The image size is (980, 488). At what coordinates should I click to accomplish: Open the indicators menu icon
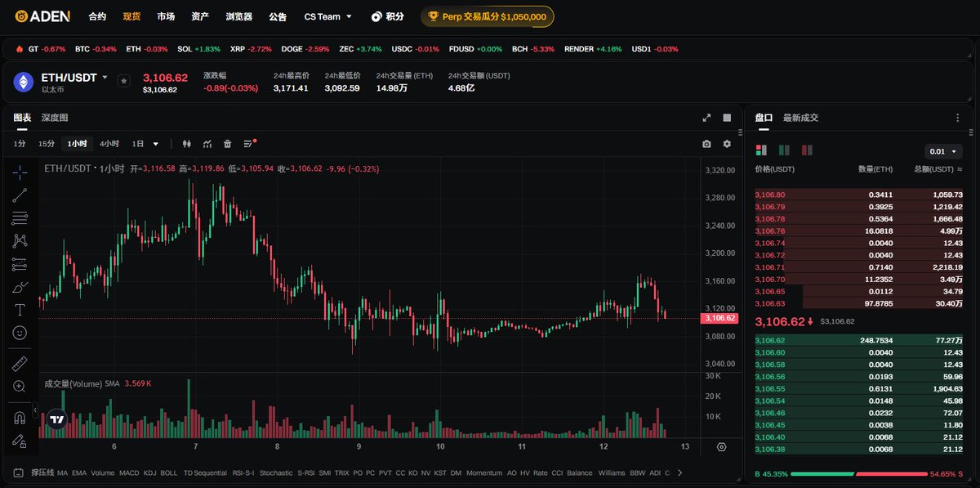pos(207,144)
